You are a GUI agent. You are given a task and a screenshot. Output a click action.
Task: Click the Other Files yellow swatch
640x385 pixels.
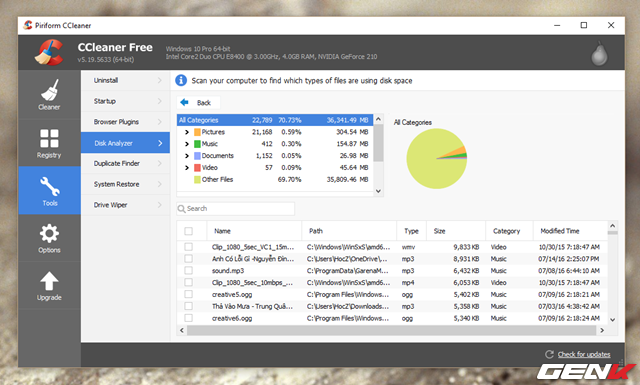[197, 179]
